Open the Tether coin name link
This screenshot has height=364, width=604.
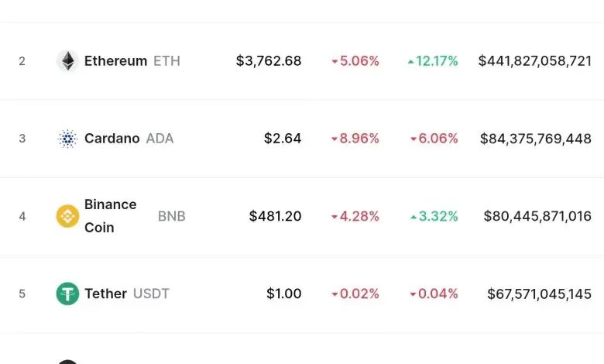pyautogui.click(x=105, y=294)
